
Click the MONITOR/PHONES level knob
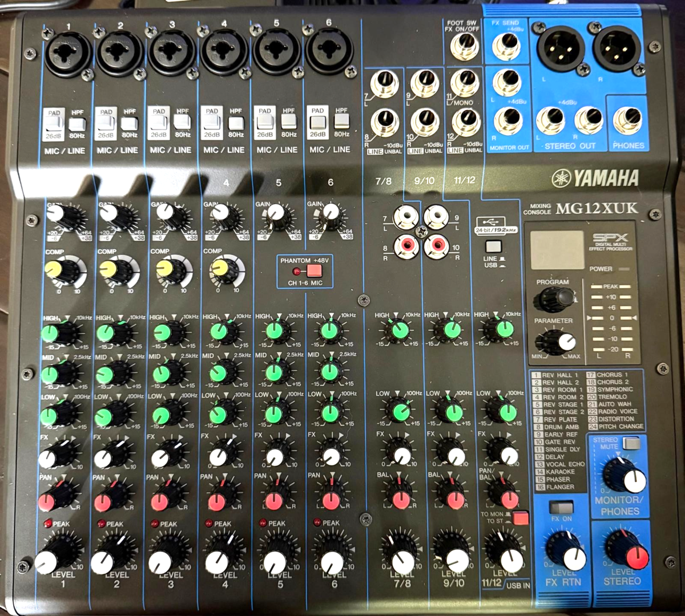click(627, 478)
